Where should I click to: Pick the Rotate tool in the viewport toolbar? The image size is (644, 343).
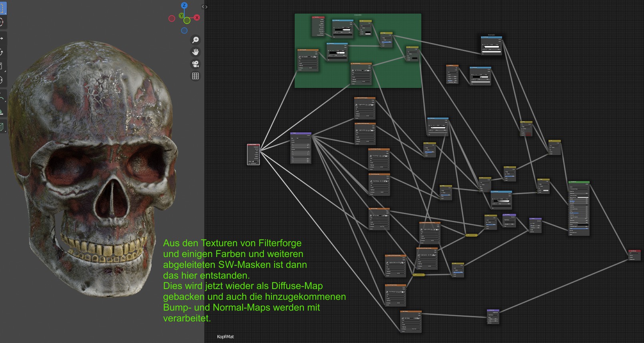pos(2,52)
